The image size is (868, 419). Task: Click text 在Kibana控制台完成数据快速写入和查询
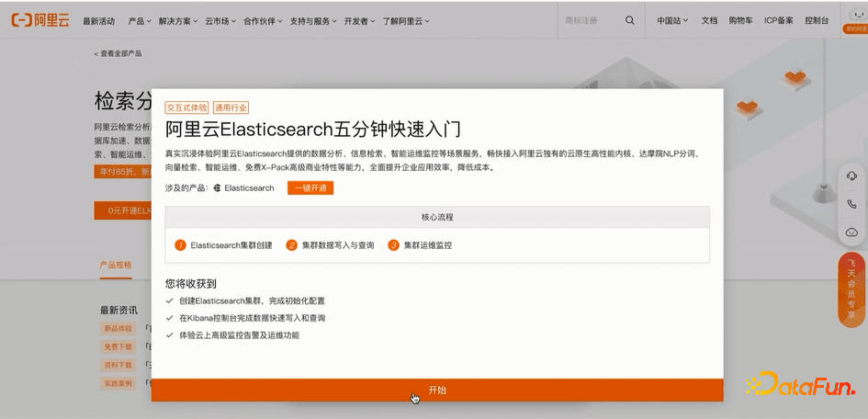[253, 318]
